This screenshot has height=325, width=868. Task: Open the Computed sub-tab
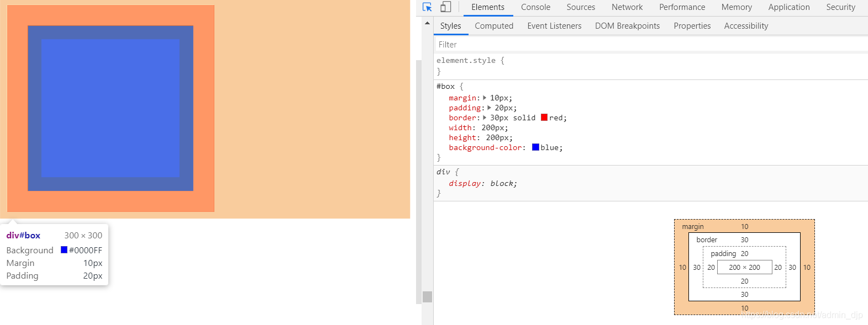pos(494,26)
